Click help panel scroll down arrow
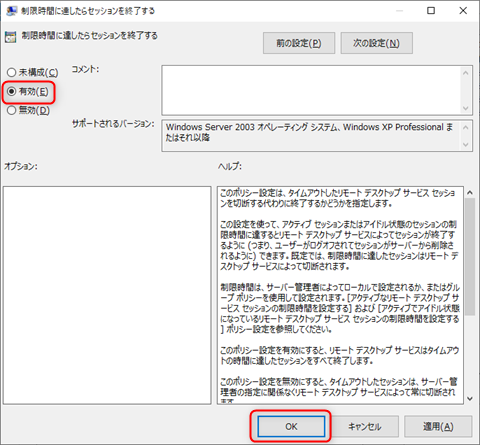The image size is (480, 445). [x=470, y=399]
